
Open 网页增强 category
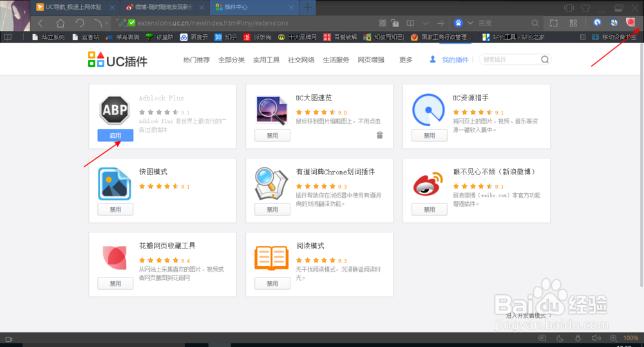click(x=371, y=60)
